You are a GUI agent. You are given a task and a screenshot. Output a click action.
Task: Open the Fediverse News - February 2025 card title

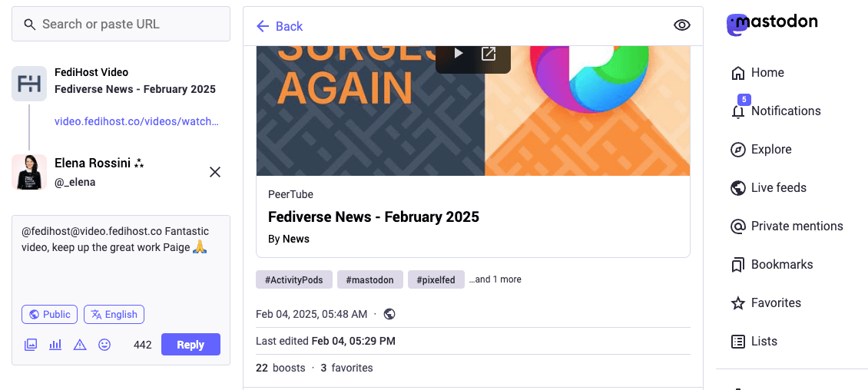(x=373, y=216)
